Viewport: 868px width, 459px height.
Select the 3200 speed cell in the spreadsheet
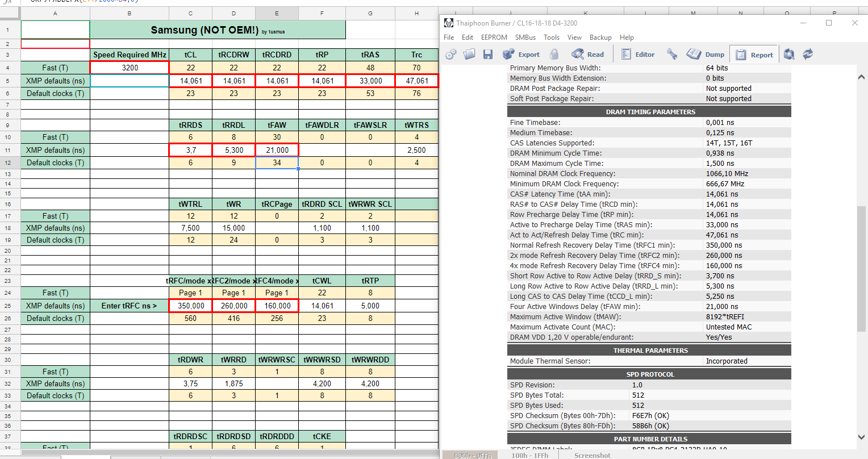[x=130, y=68]
